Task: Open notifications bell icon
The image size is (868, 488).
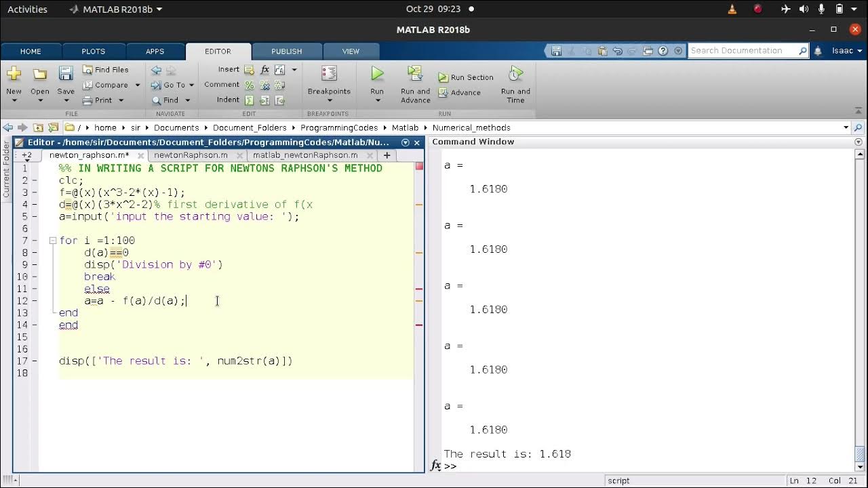Action: click(x=818, y=51)
